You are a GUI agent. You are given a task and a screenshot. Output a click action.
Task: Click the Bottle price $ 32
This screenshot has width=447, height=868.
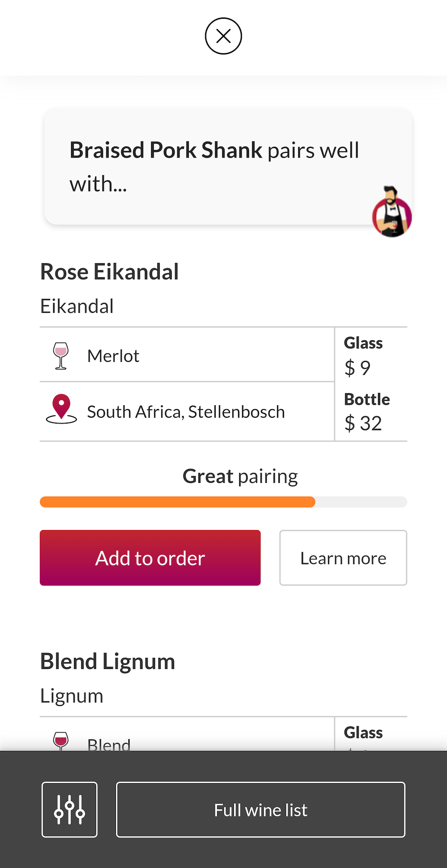[363, 423]
